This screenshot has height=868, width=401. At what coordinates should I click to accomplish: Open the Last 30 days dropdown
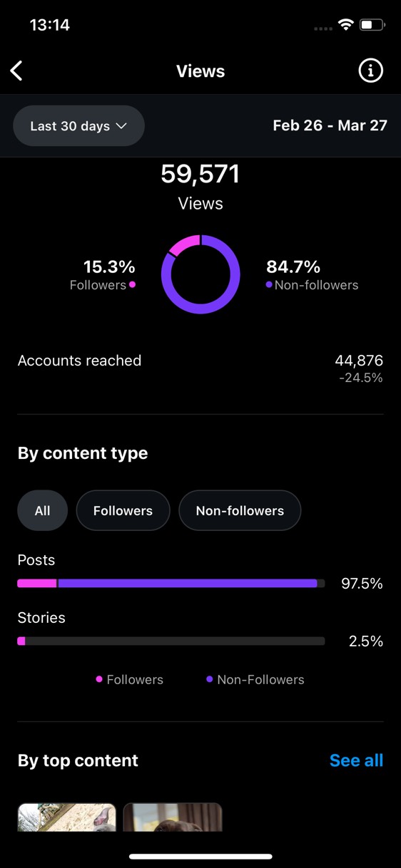coord(78,126)
